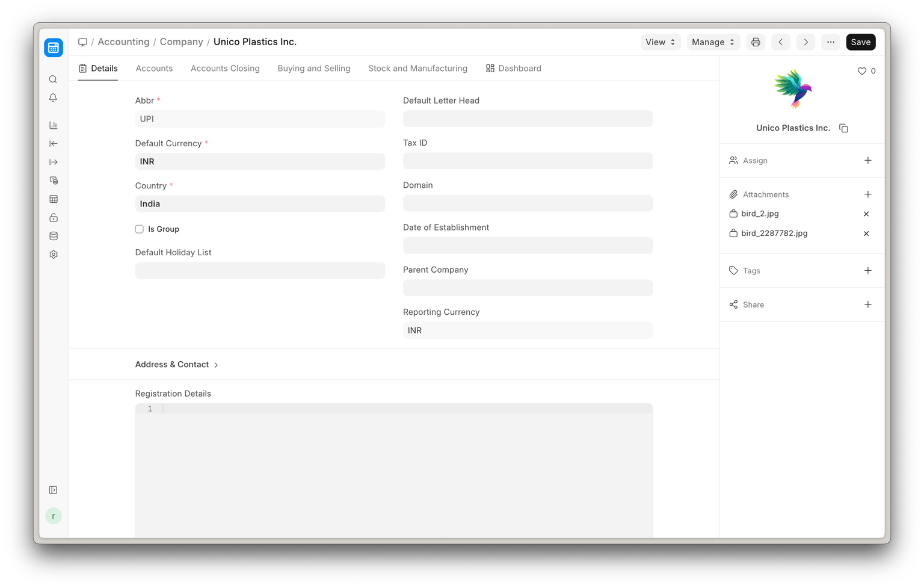924x588 pixels.
Task: Click the printer icon in header
Action: point(756,42)
